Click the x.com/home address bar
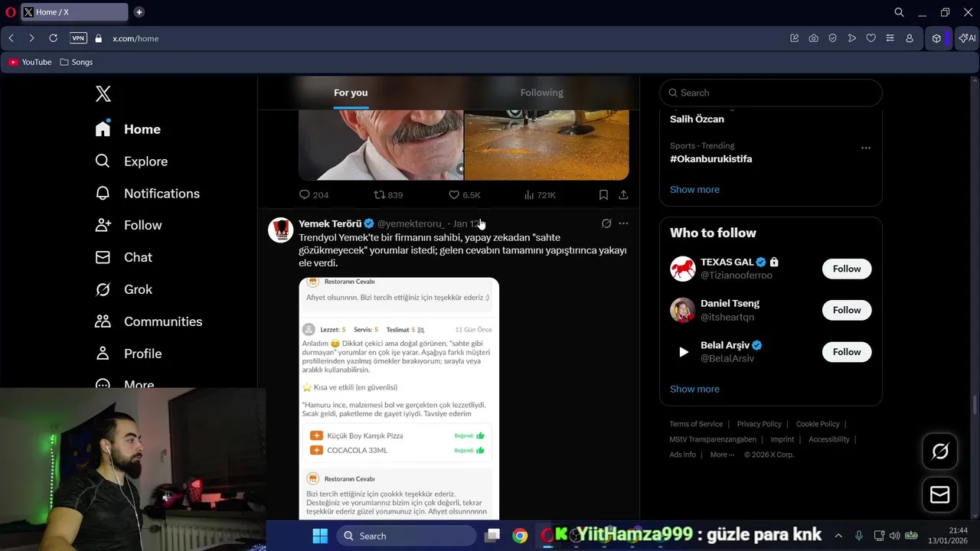980x551 pixels. [x=136, y=38]
